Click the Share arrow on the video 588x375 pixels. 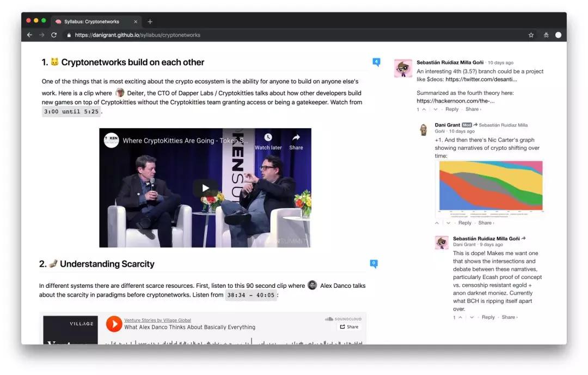pyautogui.click(x=296, y=137)
